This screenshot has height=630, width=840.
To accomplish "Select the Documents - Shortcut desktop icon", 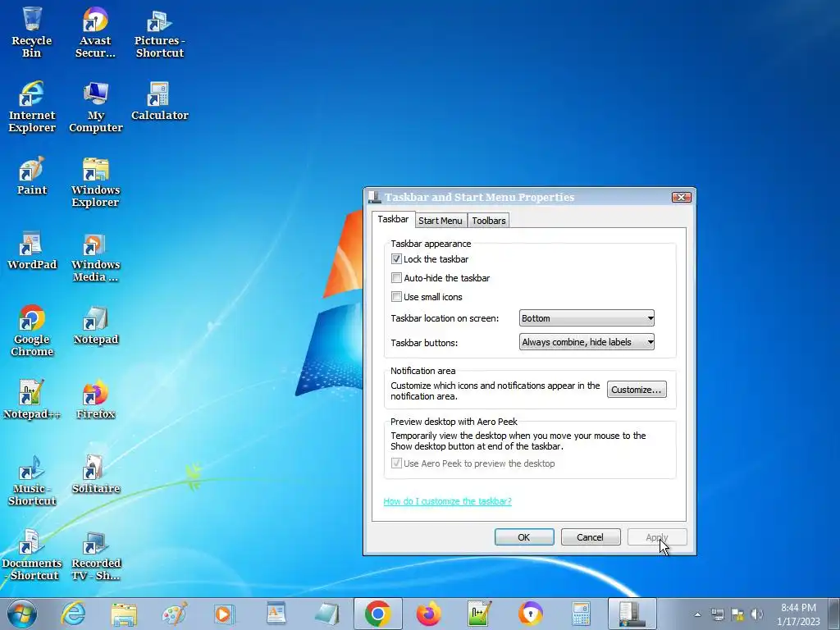I will tap(32, 555).
